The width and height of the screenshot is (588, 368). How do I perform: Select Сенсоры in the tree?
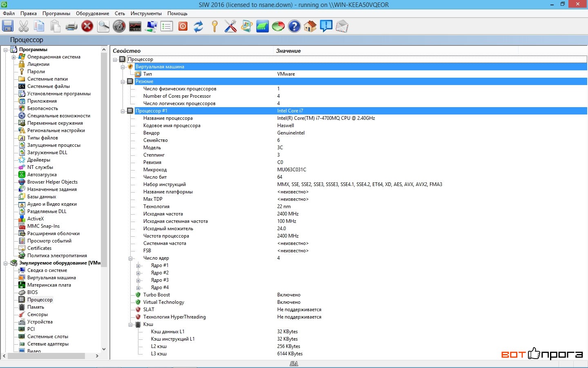[x=38, y=314]
